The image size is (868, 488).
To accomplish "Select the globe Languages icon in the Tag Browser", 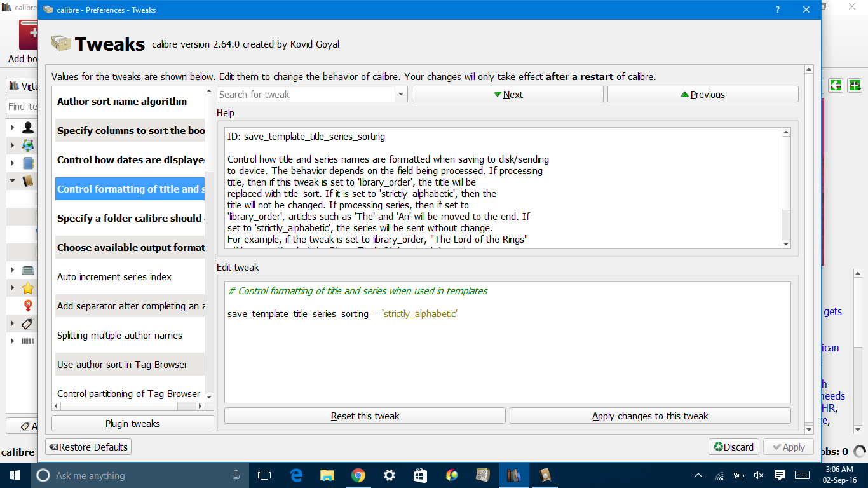I will [28, 146].
